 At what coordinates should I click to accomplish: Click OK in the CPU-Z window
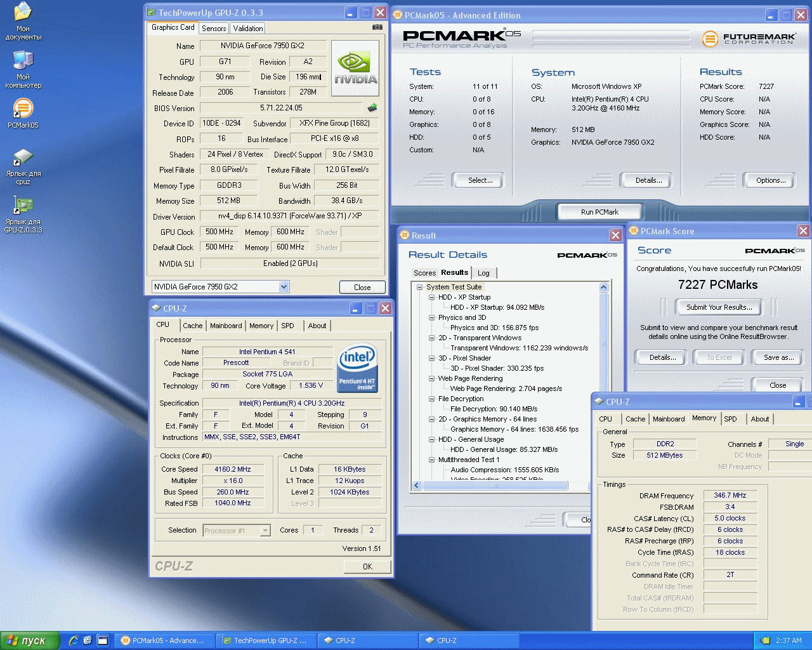[x=367, y=566]
